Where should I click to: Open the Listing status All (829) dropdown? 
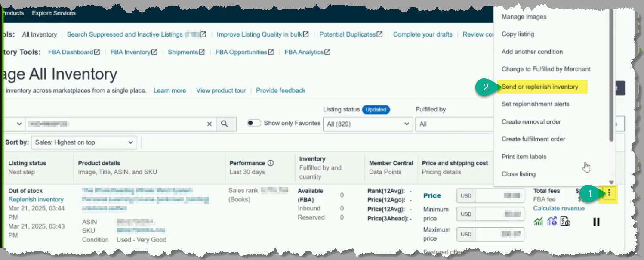click(x=368, y=124)
